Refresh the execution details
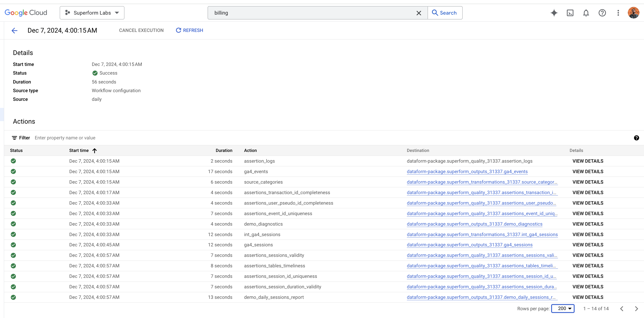Image resolution: width=644 pixels, height=318 pixels. click(x=189, y=30)
